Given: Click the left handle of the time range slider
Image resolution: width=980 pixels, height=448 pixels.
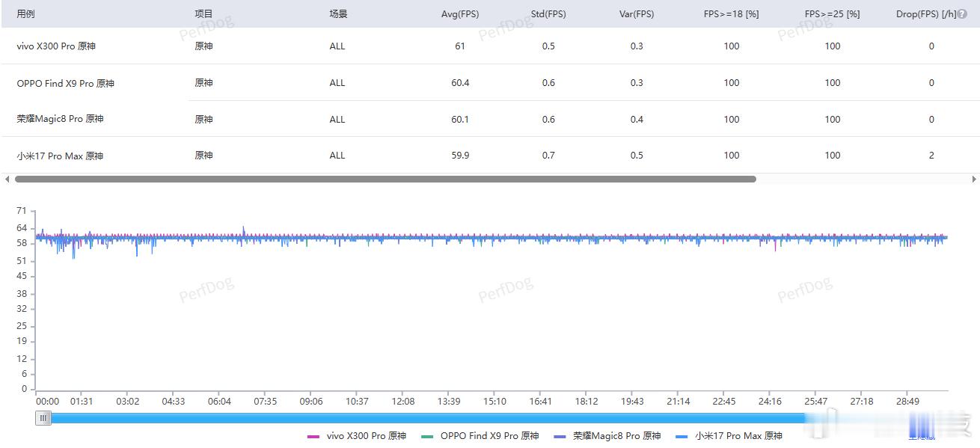Looking at the screenshot, I should click(x=43, y=418).
